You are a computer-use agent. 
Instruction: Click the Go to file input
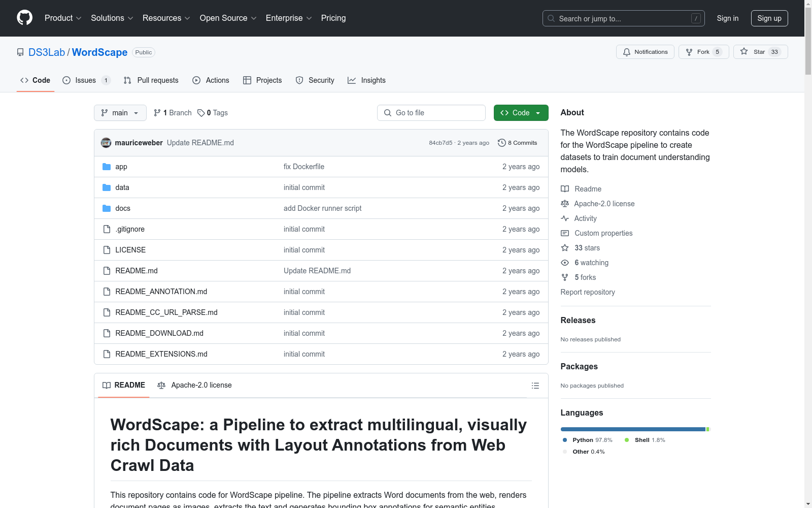431,113
